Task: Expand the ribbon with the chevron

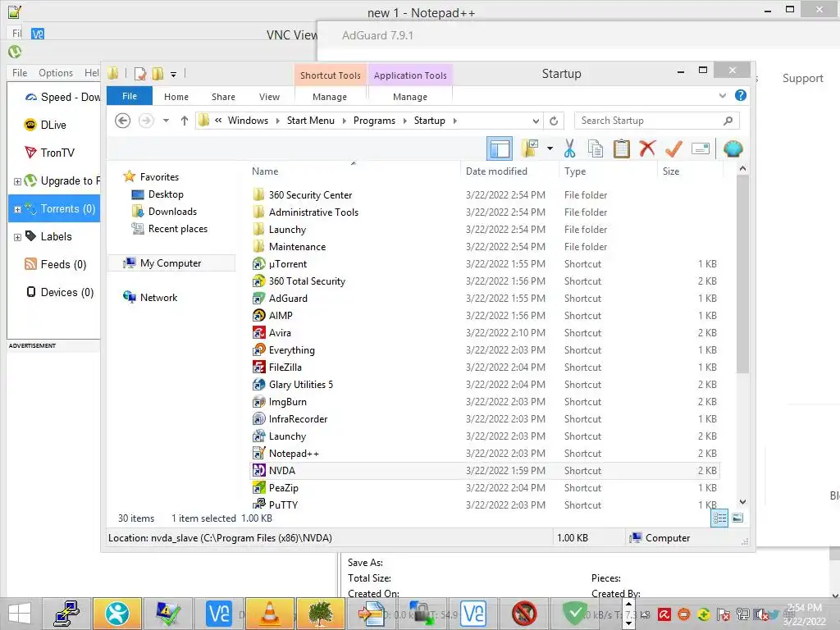Action: 723,95
